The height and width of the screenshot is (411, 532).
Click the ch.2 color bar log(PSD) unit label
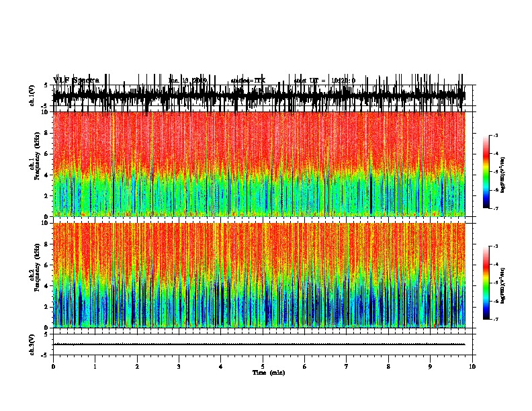[x=503, y=285]
